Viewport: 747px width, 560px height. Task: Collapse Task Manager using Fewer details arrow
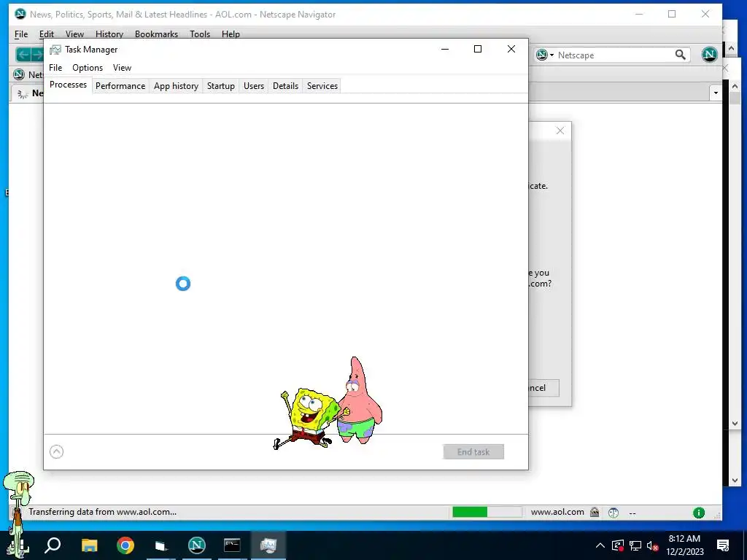[56, 451]
